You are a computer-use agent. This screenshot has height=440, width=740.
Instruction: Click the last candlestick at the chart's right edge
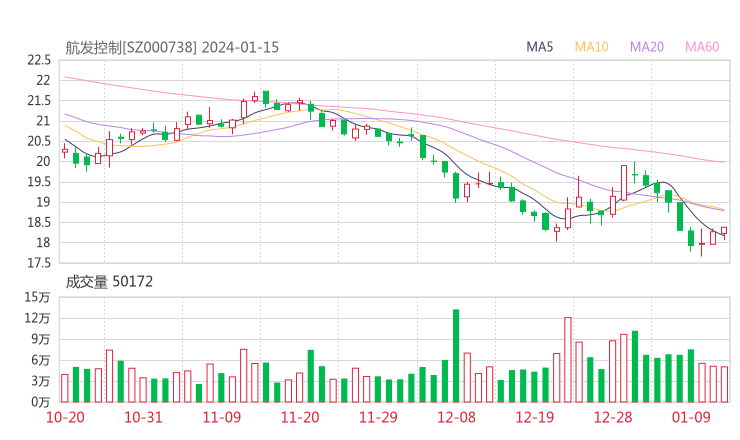(724, 232)
